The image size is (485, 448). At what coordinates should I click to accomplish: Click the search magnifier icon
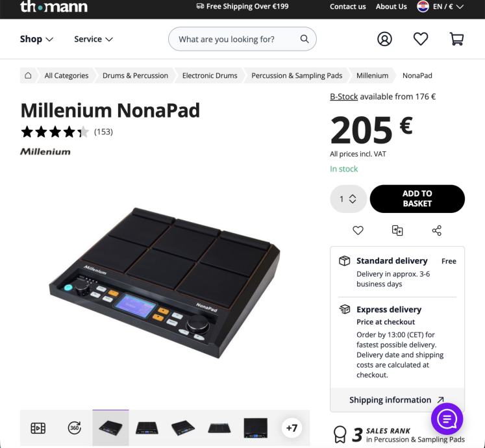(x=305, y=39)
